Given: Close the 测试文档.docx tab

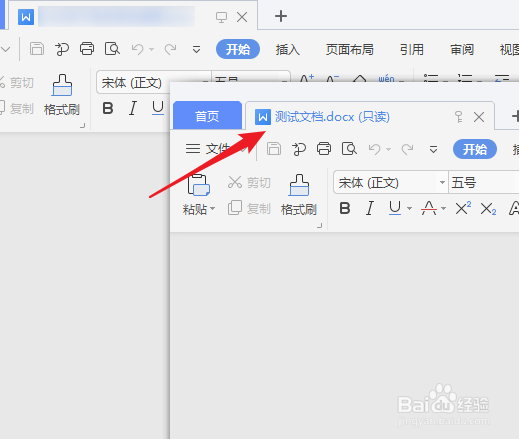Looking at the screenshot, I should (x=479, y=117).
